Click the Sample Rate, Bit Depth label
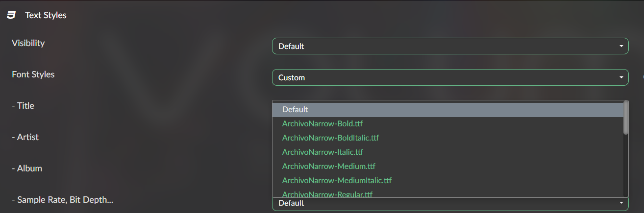 pos(62,200)
